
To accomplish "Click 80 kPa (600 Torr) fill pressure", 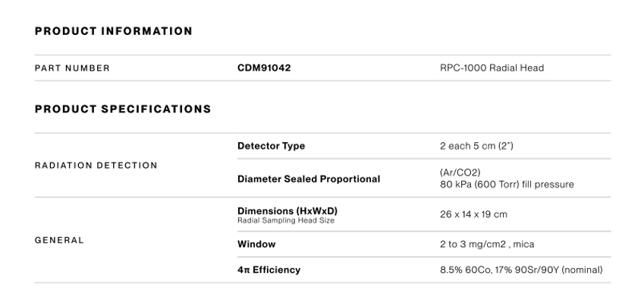I will [507, 185].
